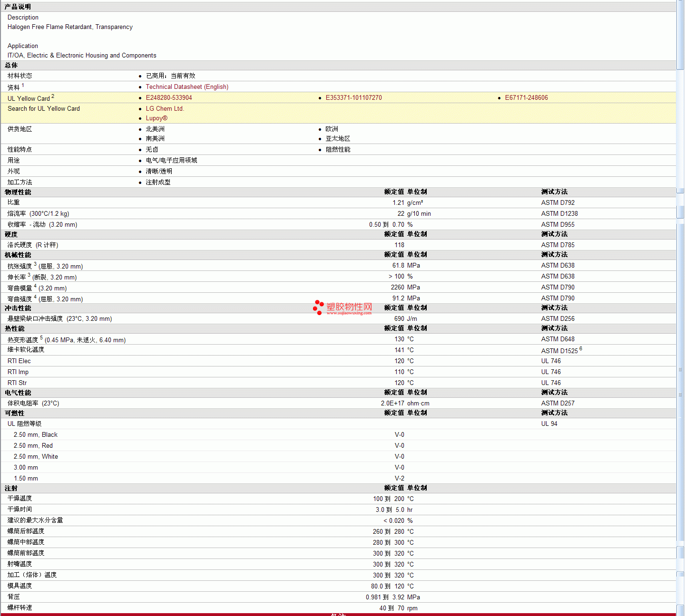Follow the LG Chem Ltd. link
The height and width of the screenshot is (616, 685).
tap(165, 109)
